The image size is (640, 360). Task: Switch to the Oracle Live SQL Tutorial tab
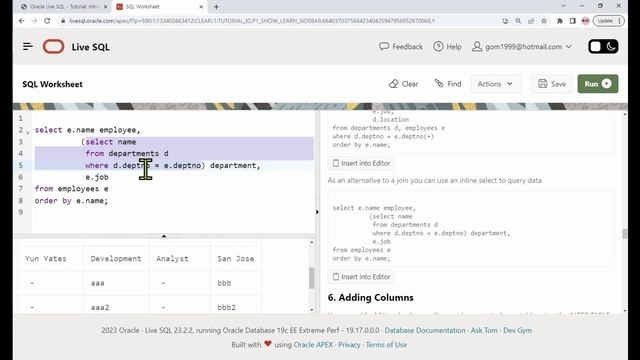tap(63, 7)
